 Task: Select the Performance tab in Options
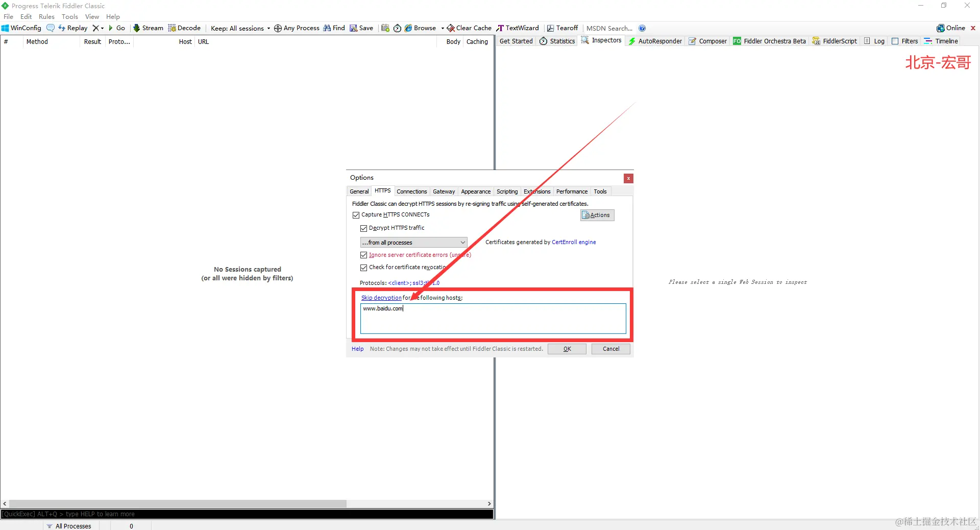coord(572,191)
